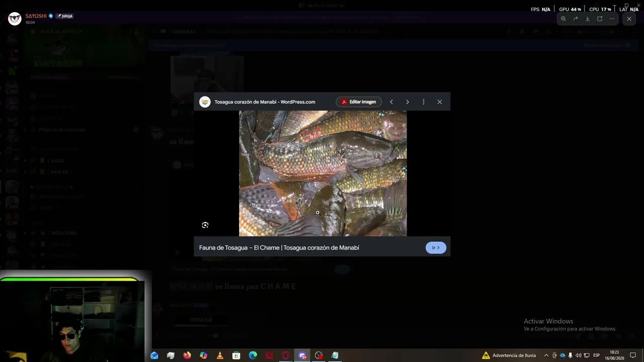The height and width of the screenshot is (362, 644).
Task: Forward the image using the curved arrow icon
Action: click(576, 19)
